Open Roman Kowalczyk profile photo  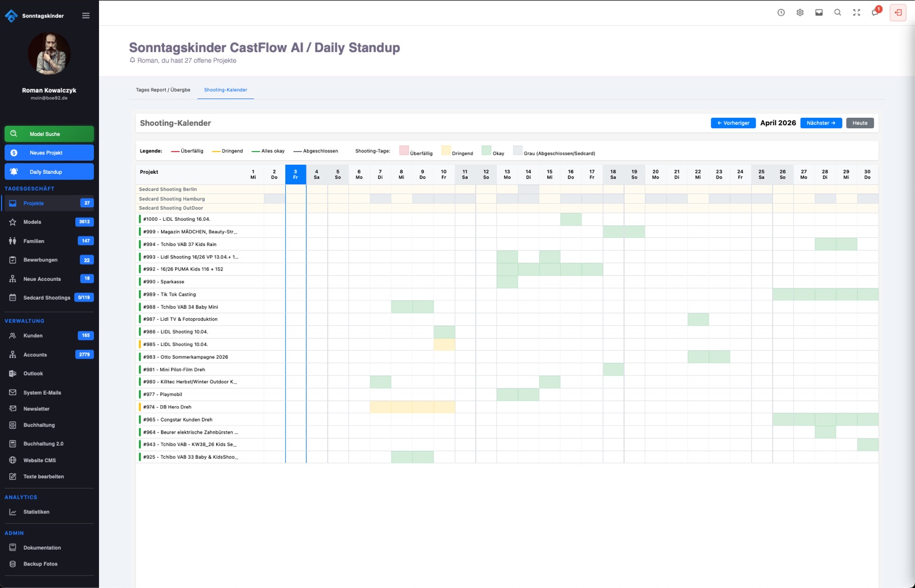tap(49, 54)
